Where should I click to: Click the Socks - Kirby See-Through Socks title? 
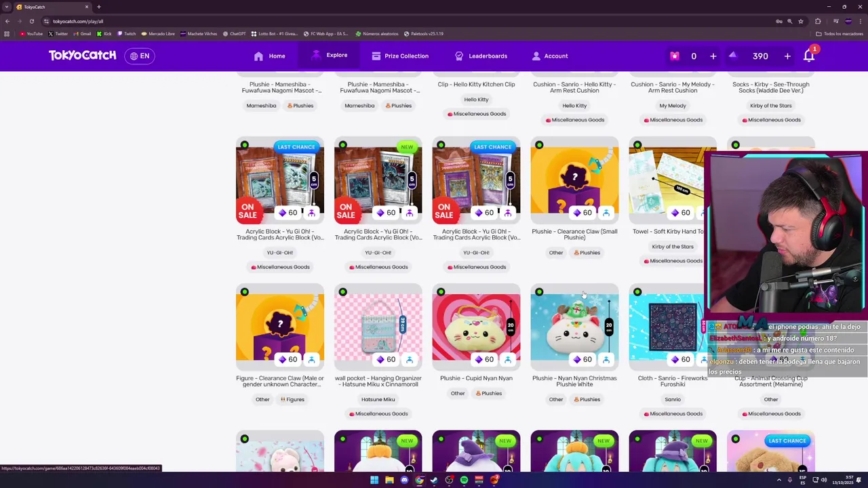tap(771, 87)
